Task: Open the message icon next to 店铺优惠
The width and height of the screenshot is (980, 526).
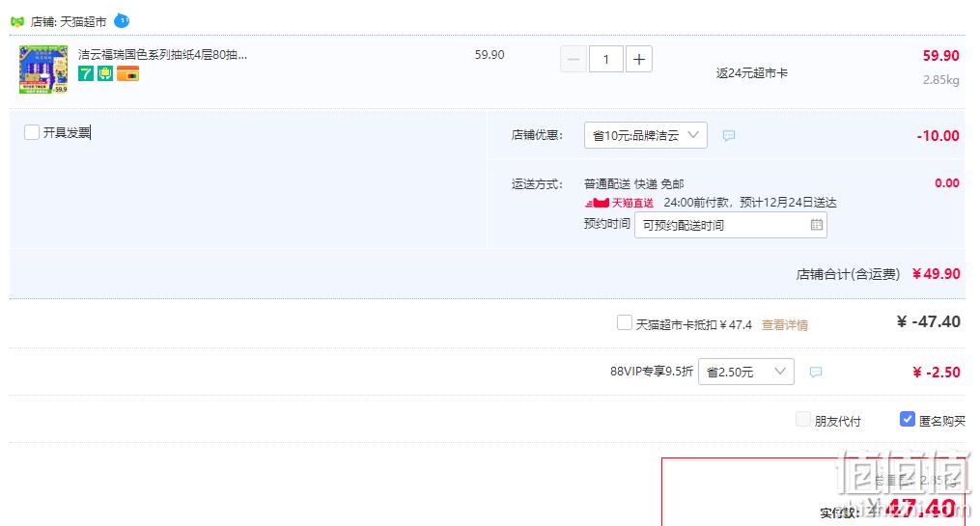Action: tap(729, 135)
